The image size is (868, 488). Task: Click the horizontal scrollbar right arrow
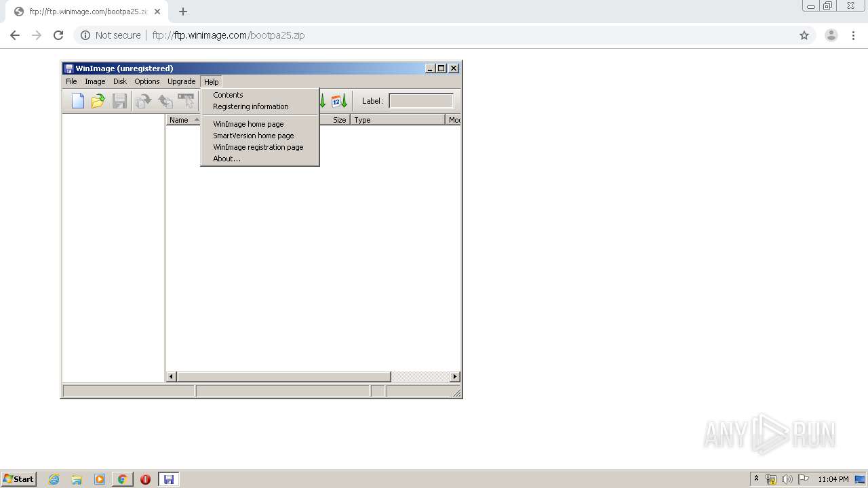coord(455,377)
